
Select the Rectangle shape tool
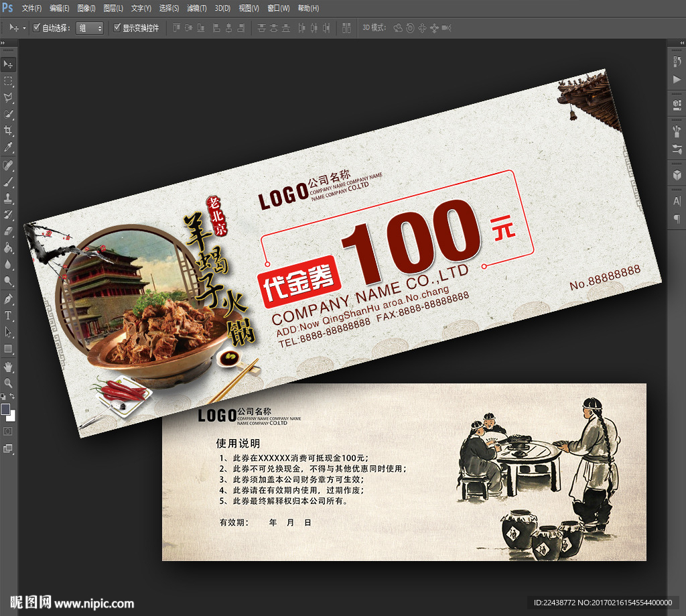[8, 349]
